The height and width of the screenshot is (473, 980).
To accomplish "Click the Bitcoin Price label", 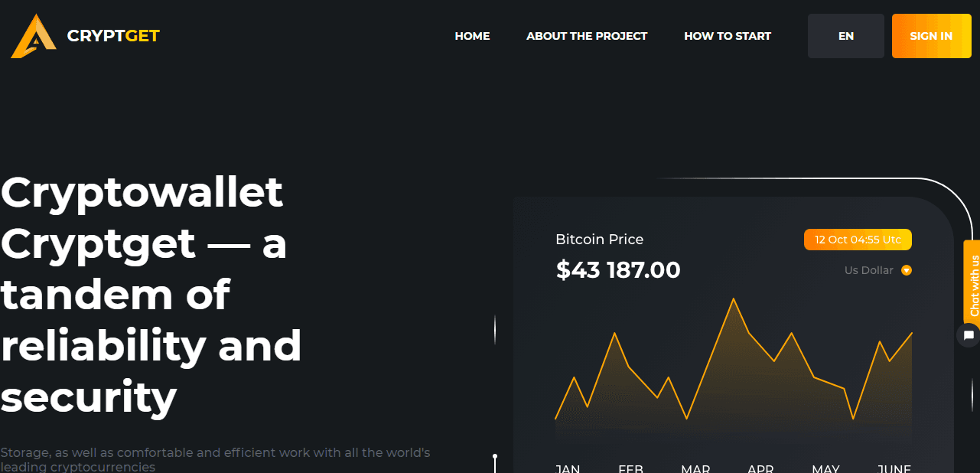I will 600,240.
